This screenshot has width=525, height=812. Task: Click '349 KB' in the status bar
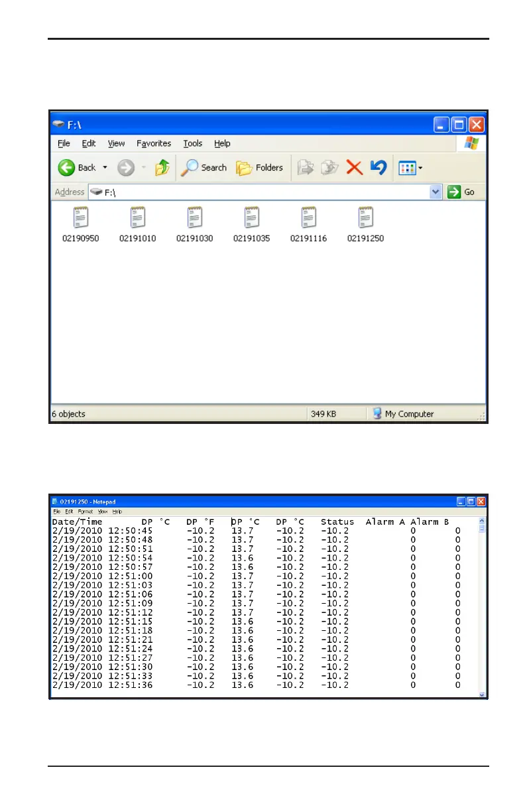pos(323,414)
